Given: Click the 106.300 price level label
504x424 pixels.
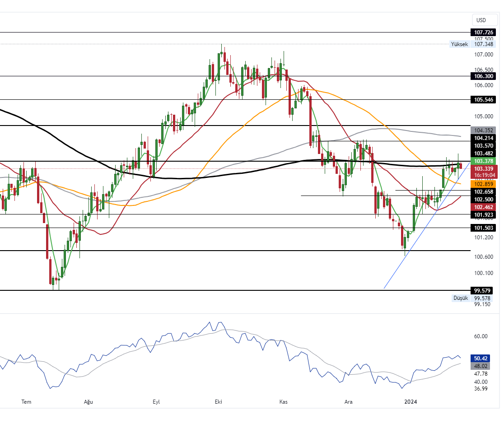Looking at the screenshot, I should [482, 76].
